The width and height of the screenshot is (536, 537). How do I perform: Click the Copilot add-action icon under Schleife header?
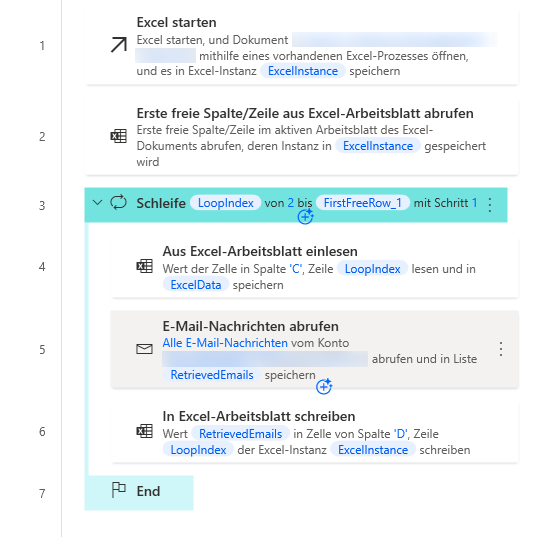(x=306, y=216)
